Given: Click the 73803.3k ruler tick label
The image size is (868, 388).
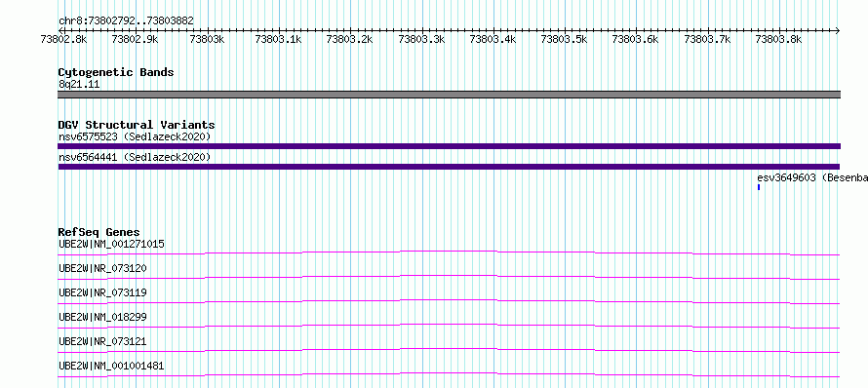Looking at the screenshot, I should pos(422,39).
